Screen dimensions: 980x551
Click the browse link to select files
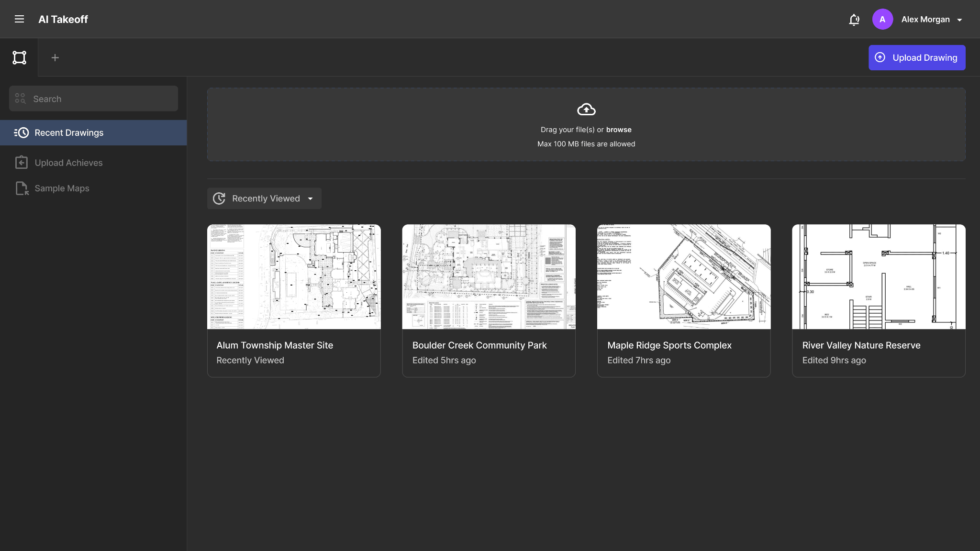pyautogui.click(x=619, y=130)
